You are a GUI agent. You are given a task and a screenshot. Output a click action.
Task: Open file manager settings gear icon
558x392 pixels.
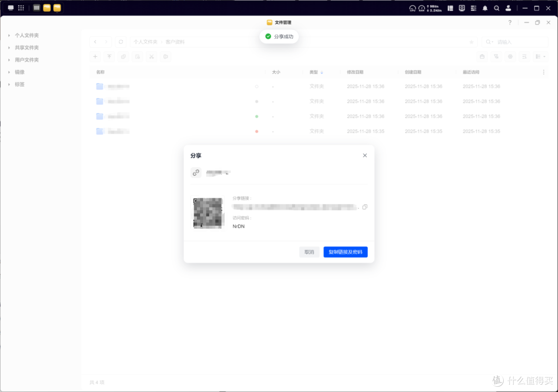click(510, 57)
